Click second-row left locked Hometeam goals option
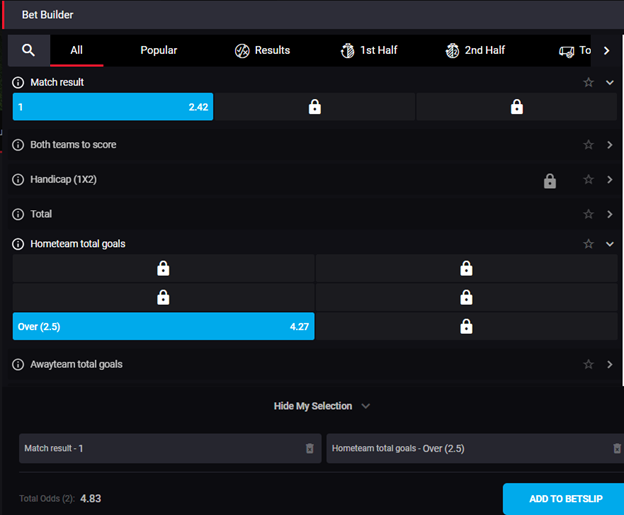The width and height of the screenshot is (624, 515). coord(163,297)
